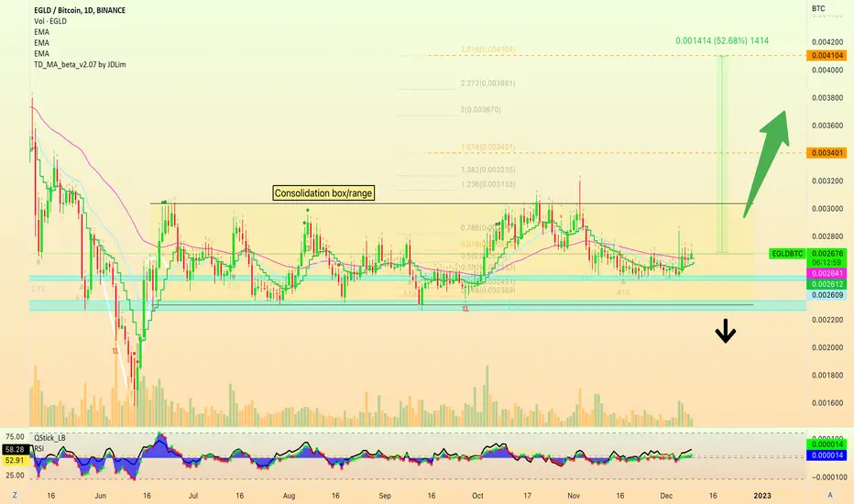The height and width of the screenshot is (504, 854).
Task: Click the 0.002000 price axis value
Action: coord(827,347)
